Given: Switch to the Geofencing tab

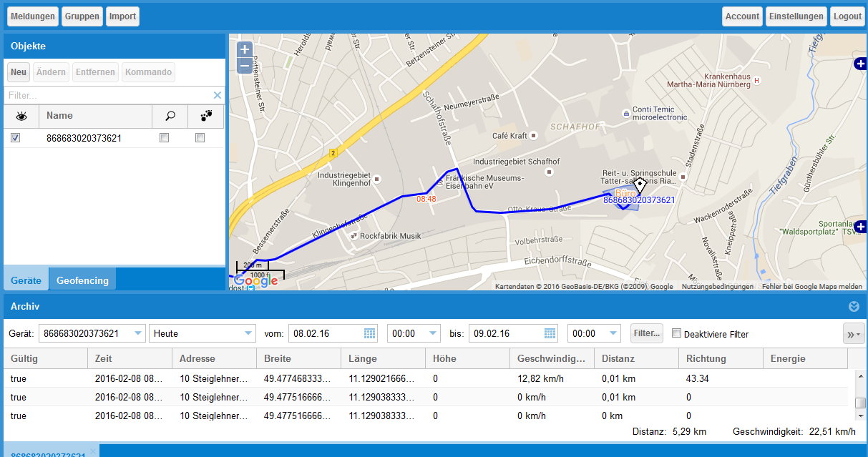Looking at the screenshot, I should tap(82, 279).
